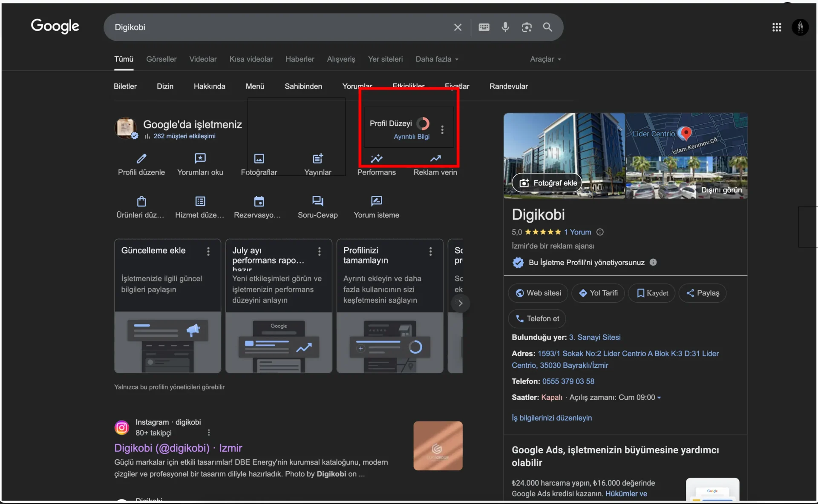Click the Kaydet button
818x504 pixels.
(x=652, y=293)
